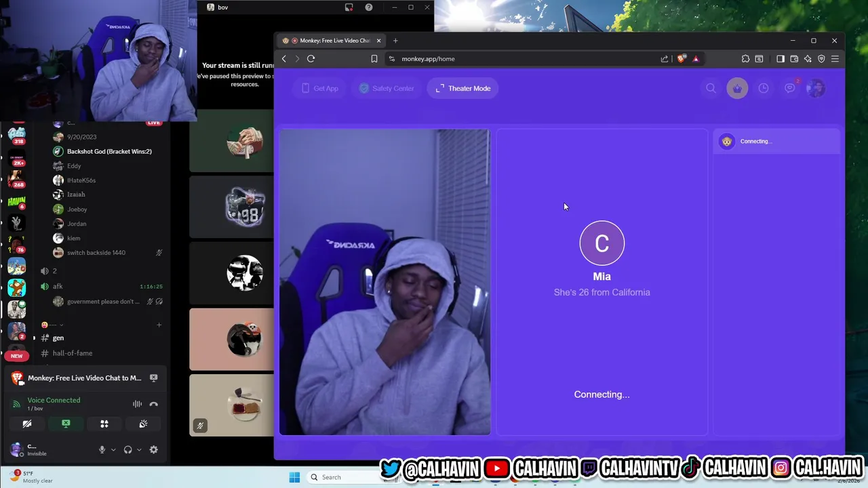
Task: Click the Connecting status with monkey icon
Action: tap(776, 141)
